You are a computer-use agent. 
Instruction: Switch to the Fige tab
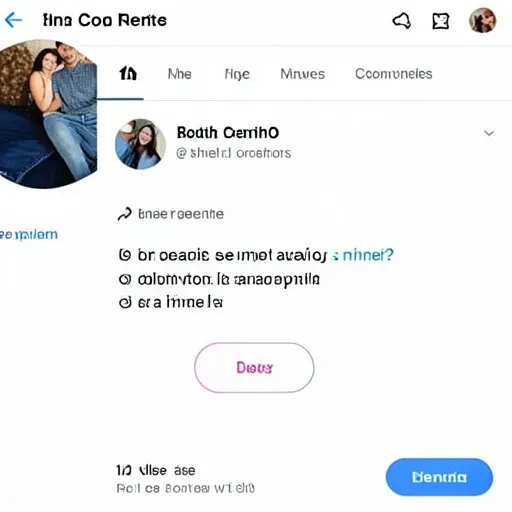click(x=237, y=74)
